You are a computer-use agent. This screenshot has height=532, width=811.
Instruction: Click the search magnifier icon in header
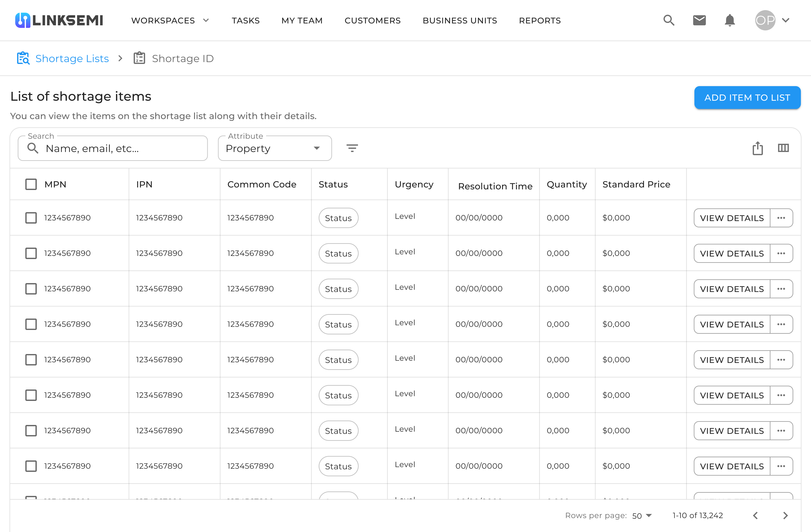(669, 20)
